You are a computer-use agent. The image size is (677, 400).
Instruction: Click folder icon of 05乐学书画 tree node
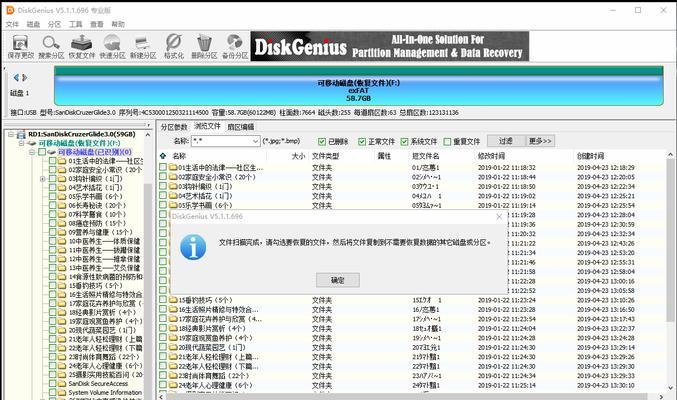point(62,197)
